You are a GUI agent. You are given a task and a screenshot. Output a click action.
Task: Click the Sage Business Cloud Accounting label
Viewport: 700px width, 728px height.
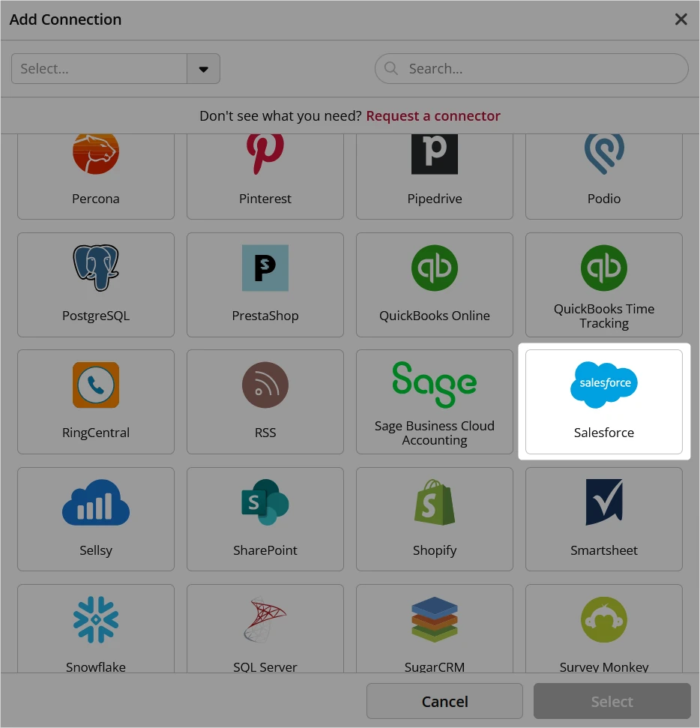(x=435, y=433)
